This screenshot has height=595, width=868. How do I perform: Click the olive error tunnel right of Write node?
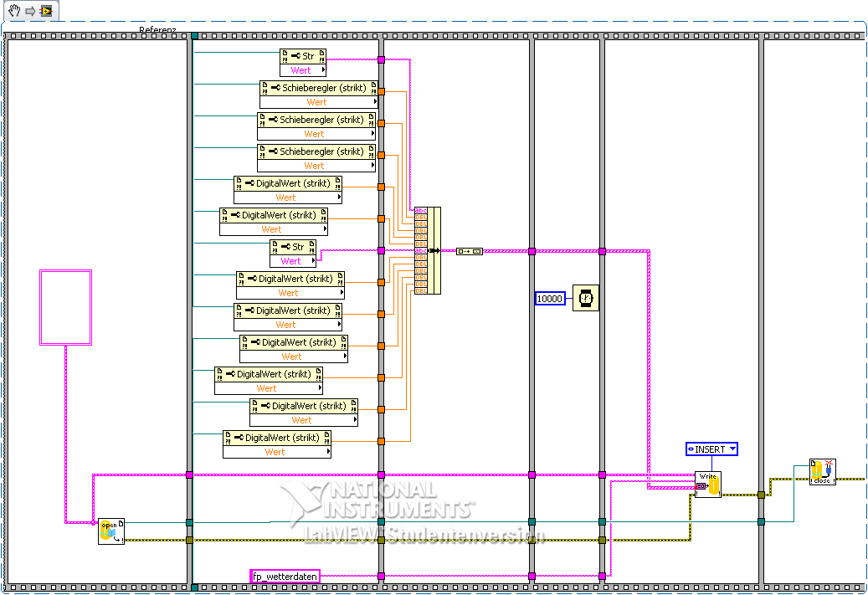tap(761, 495)
